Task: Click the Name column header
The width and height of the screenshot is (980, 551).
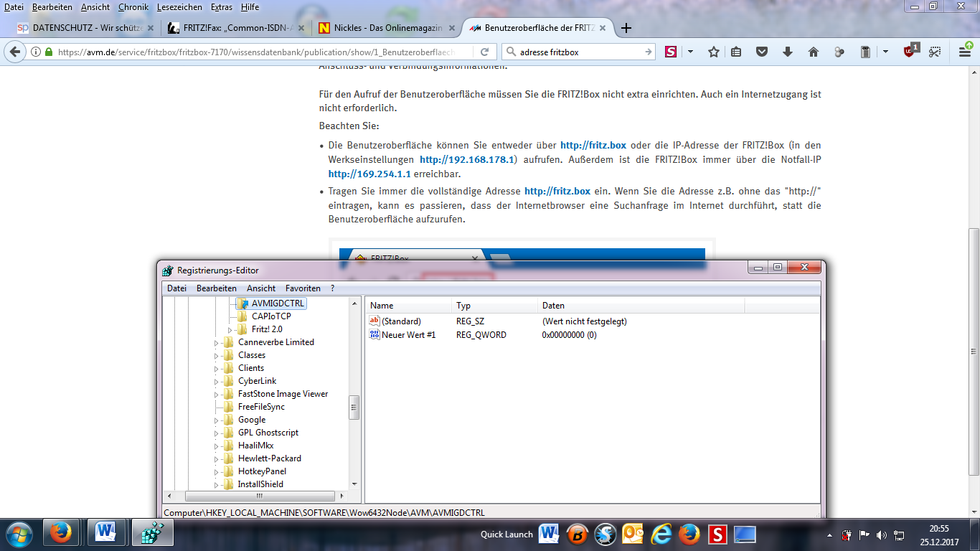Action: [x=408, y=306]
